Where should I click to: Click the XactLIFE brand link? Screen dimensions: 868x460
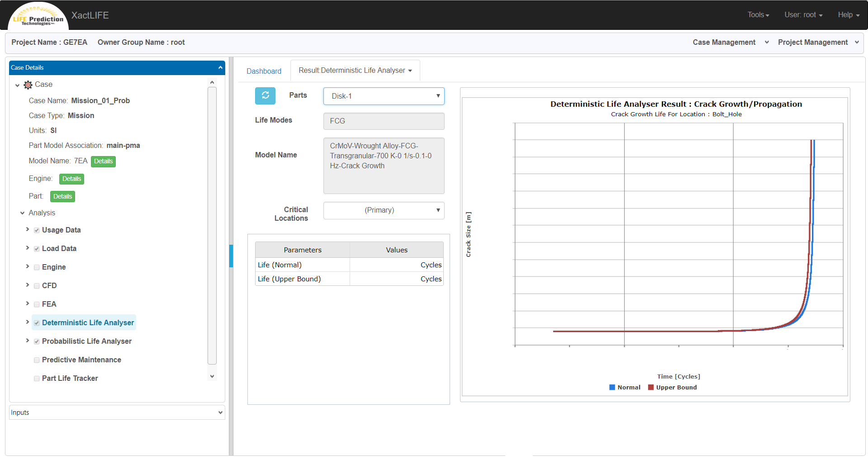90,15
